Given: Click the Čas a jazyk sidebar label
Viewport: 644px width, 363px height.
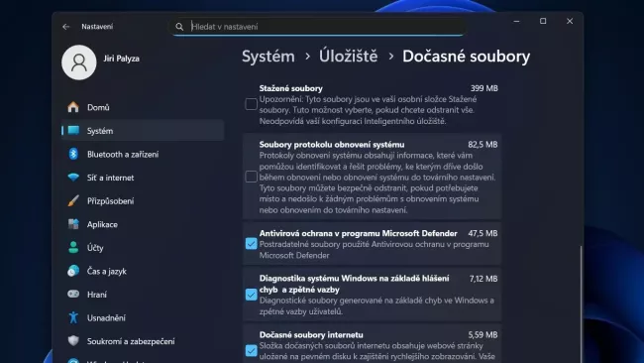Looking at the screenshot, I should [107, 272].
